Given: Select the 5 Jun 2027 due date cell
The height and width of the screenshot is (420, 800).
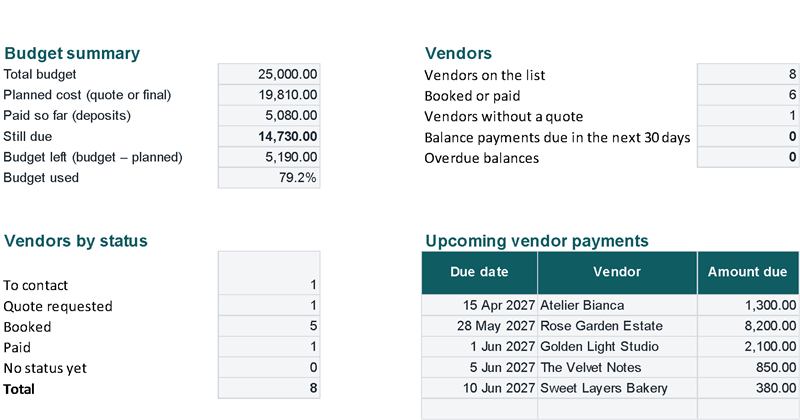Looking at the screenshot, I should [480, 367].
